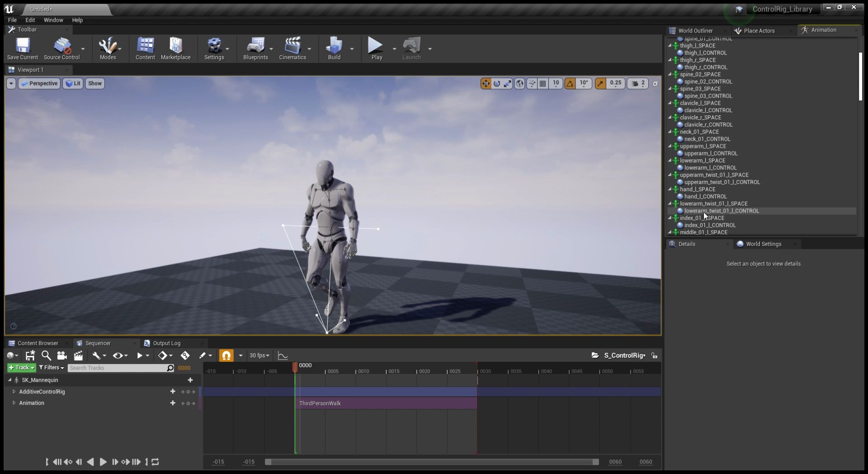
Task: Select the Translate tool in the viewport toolbar
Action: point(485,83)
